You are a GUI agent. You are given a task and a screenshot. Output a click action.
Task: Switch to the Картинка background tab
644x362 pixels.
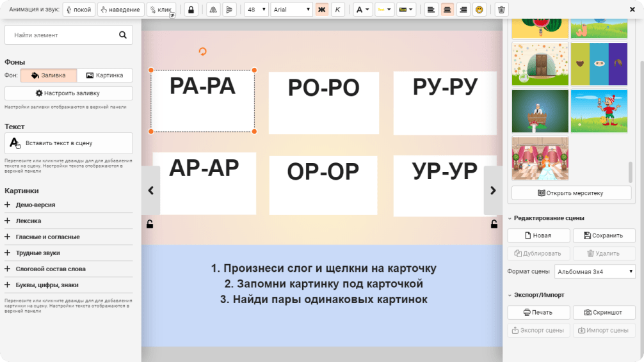(104, 75)
